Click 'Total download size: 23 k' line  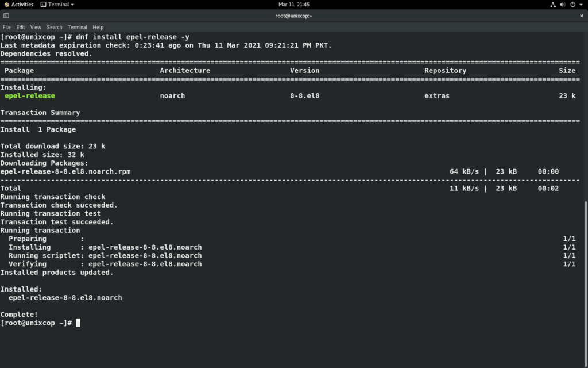pos(52,147)
